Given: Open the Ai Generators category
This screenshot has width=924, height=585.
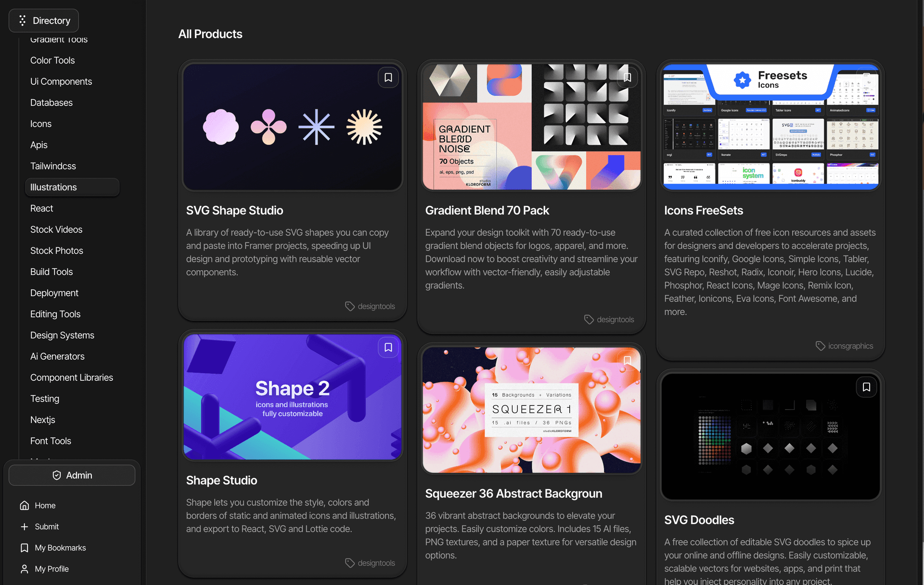Looking at the screenshot, I should coord(57,356).
